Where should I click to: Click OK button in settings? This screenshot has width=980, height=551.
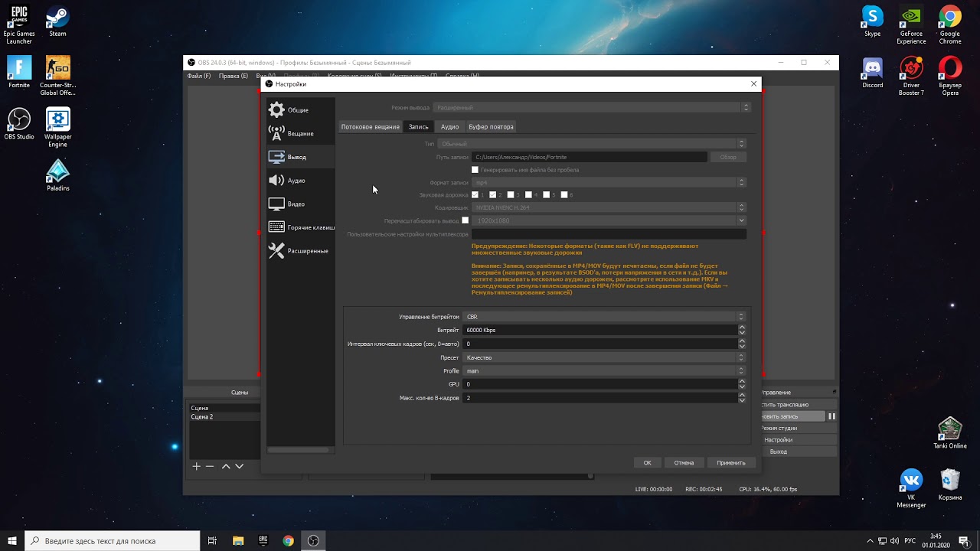pos(647,462)
